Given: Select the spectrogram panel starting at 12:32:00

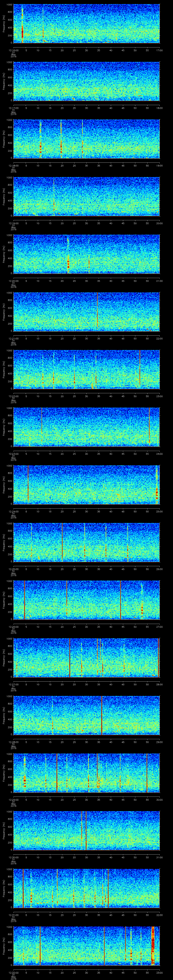Looking at the screenshot, I should tap(87, 946).
